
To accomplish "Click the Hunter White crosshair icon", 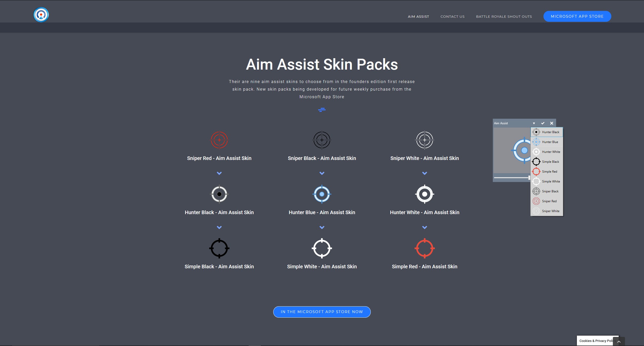I will [424, 194].
